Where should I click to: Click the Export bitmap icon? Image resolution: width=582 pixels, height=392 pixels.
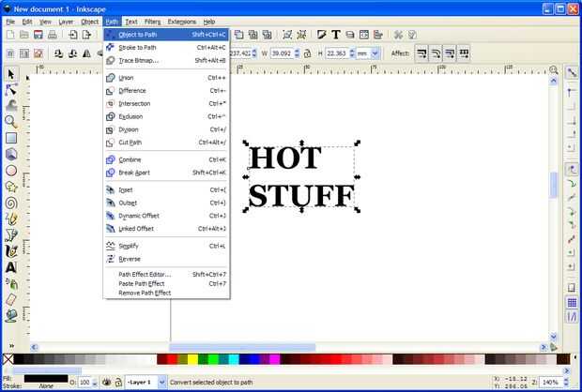[86, 35]
